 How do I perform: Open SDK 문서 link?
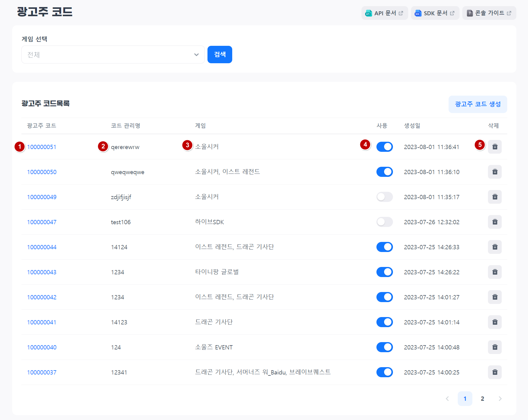(435, 13)
